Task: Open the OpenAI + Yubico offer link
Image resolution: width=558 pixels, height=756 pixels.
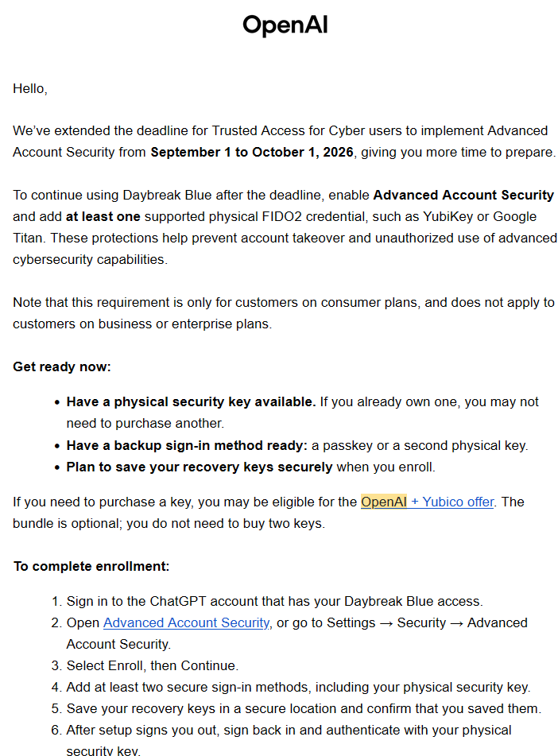Action: [428, 502]
